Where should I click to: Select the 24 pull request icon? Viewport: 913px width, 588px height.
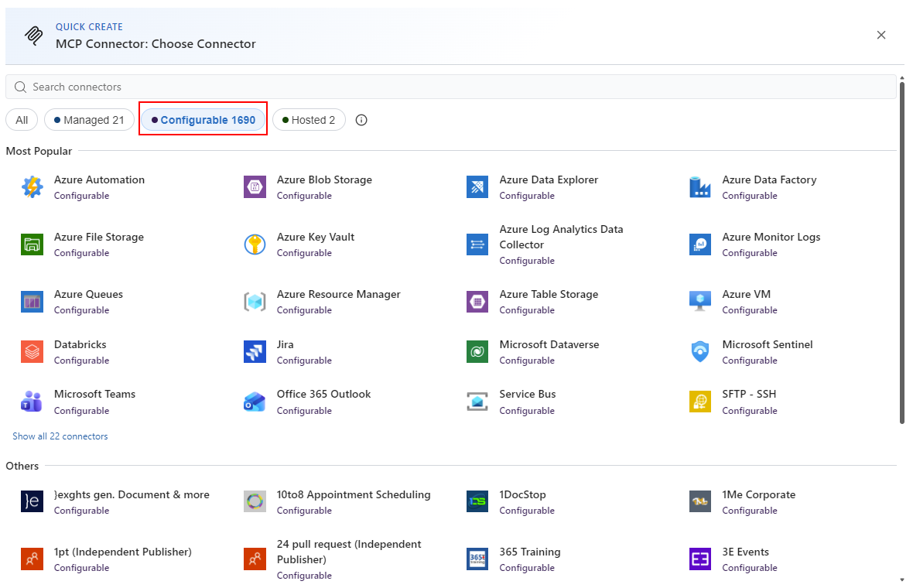coord(255,559)
